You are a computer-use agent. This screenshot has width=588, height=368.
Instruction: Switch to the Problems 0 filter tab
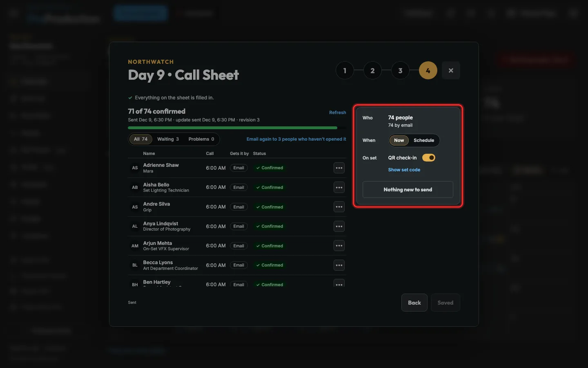pos(201,139)
